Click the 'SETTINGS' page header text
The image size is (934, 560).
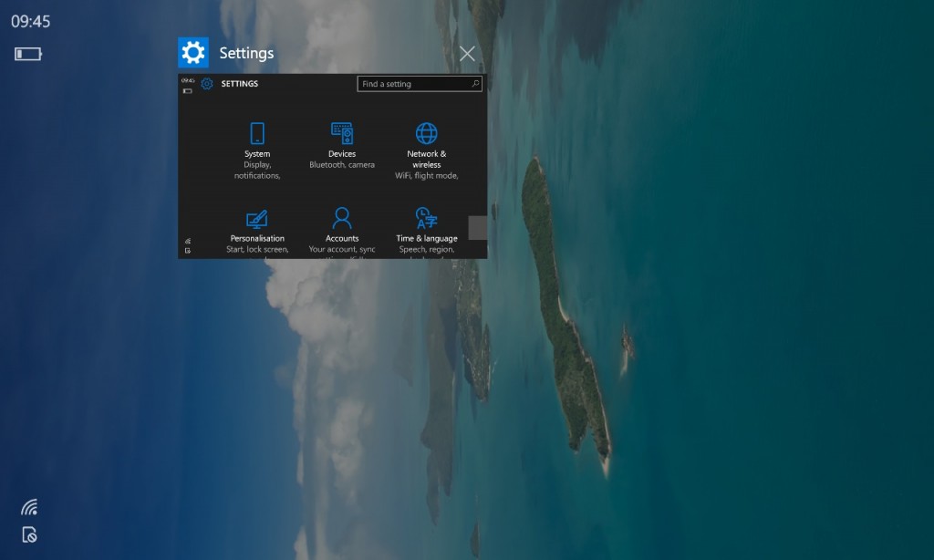[240, 84]
